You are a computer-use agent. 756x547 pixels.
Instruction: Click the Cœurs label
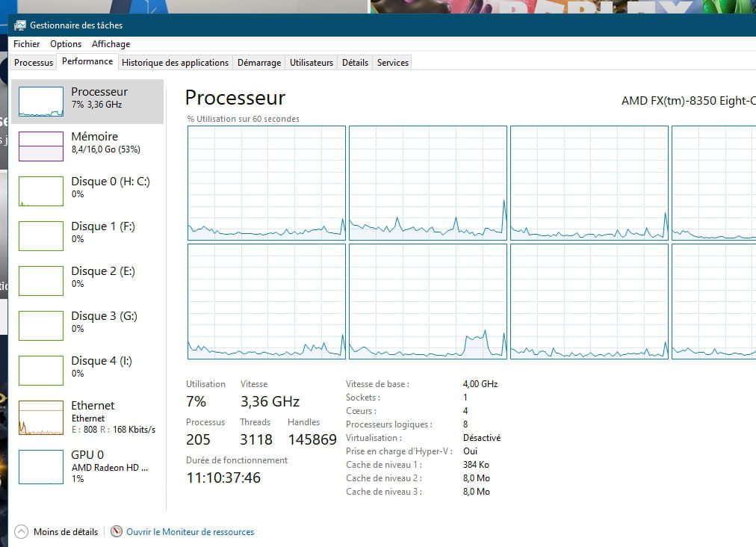(361, 411)
